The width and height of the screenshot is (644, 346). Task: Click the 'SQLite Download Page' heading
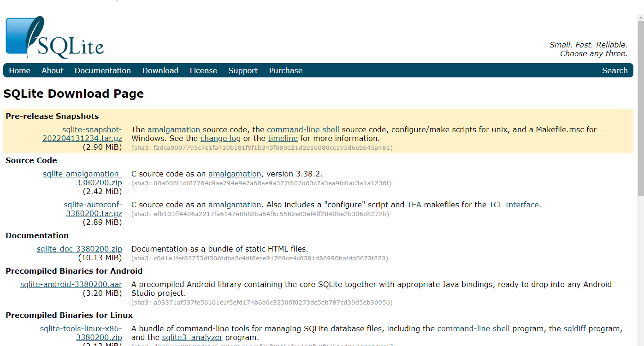(x=74, y=94)
